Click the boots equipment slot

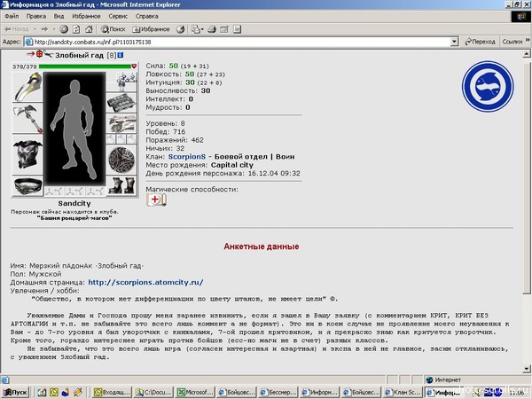(121, 186)
